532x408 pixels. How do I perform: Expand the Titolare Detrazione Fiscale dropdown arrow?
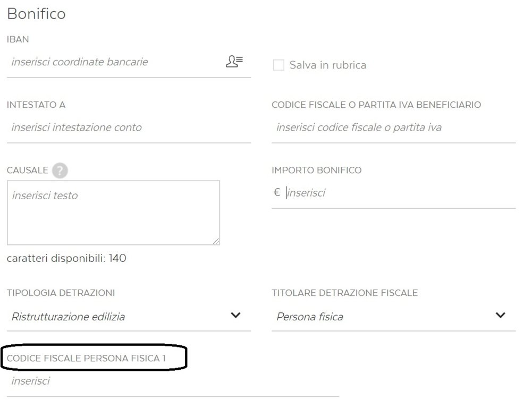501,315
